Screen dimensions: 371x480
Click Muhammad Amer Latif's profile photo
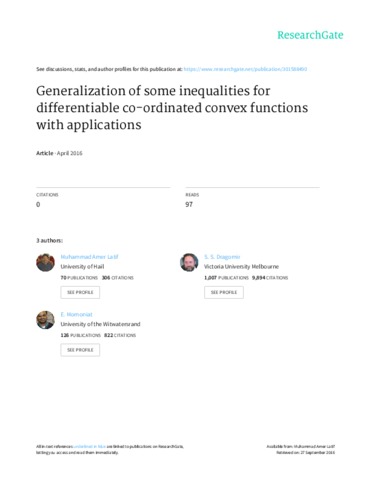pyautogui.click(x=45, y=262)
